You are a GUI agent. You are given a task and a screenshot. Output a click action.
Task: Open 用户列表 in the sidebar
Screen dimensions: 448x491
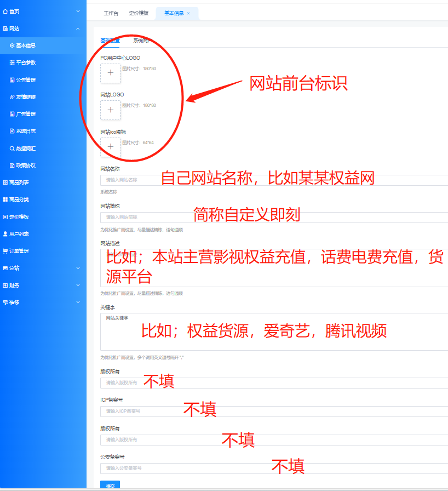[19, 234]
